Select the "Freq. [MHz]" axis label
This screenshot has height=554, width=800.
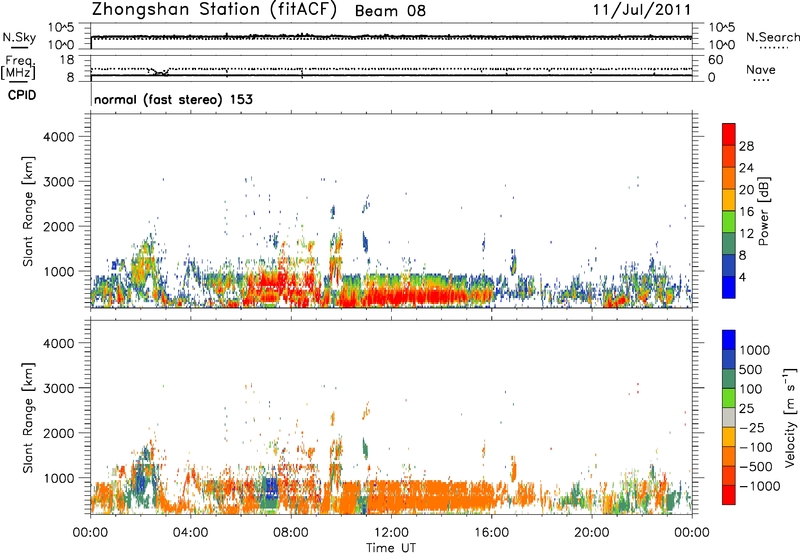tap(18, 68)
